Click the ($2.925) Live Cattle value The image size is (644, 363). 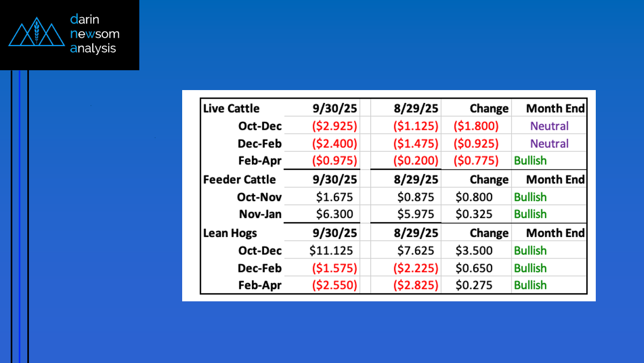(x=335, y=126)
